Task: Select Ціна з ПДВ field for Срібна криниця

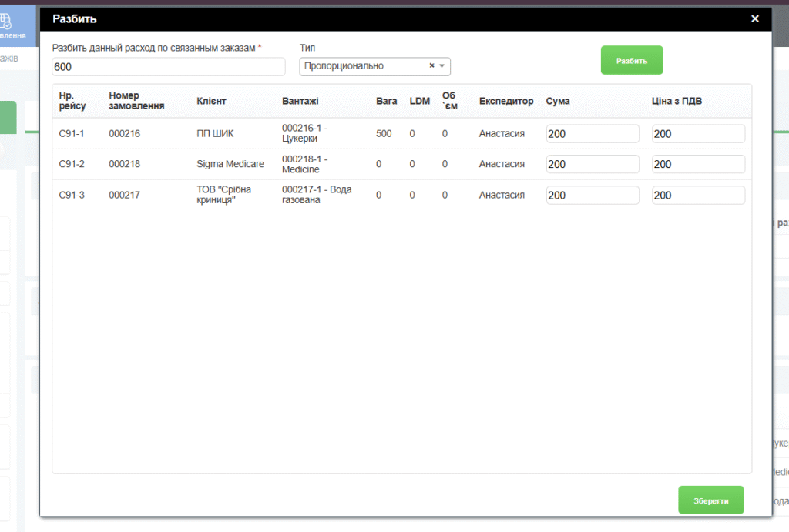Action: [698, 195]
